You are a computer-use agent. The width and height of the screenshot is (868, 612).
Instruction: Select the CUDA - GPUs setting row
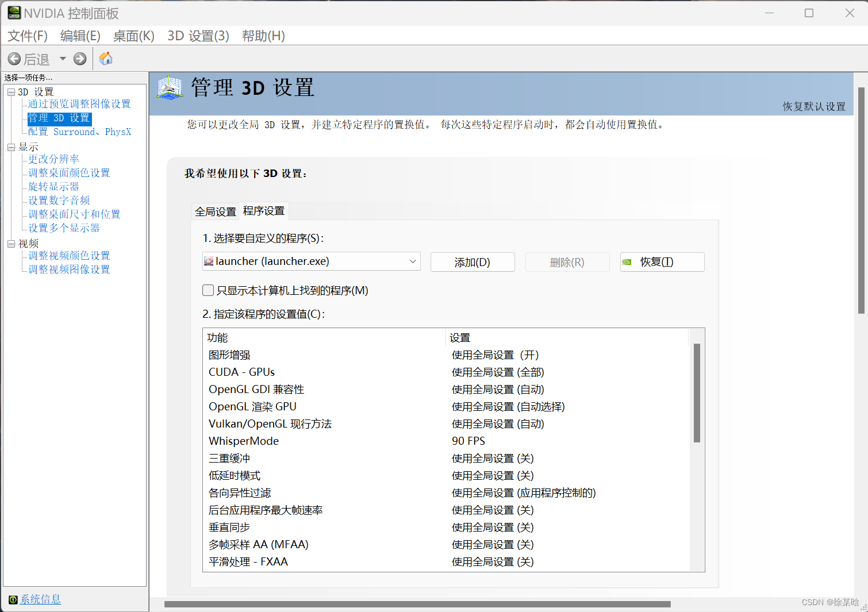click(445, 372)
